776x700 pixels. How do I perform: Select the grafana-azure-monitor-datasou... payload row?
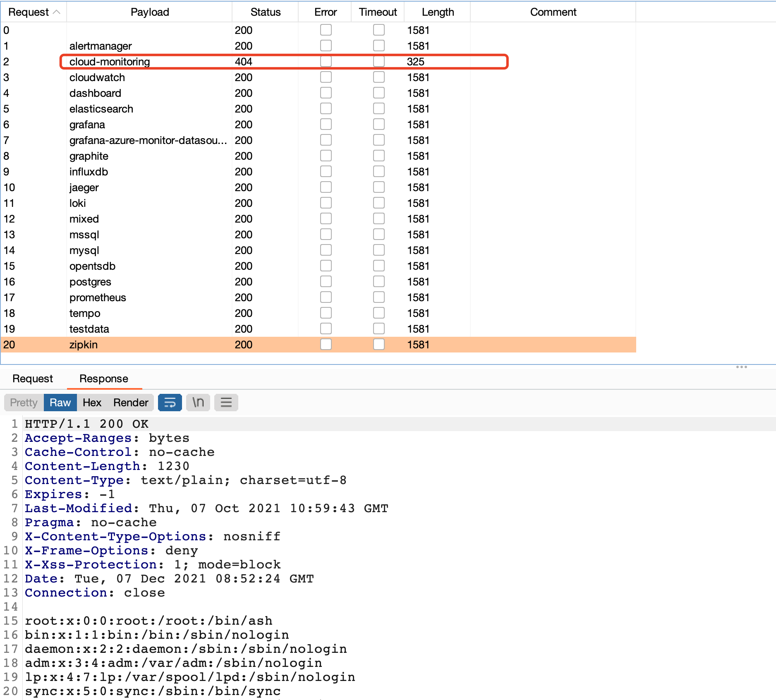(318, 140)
